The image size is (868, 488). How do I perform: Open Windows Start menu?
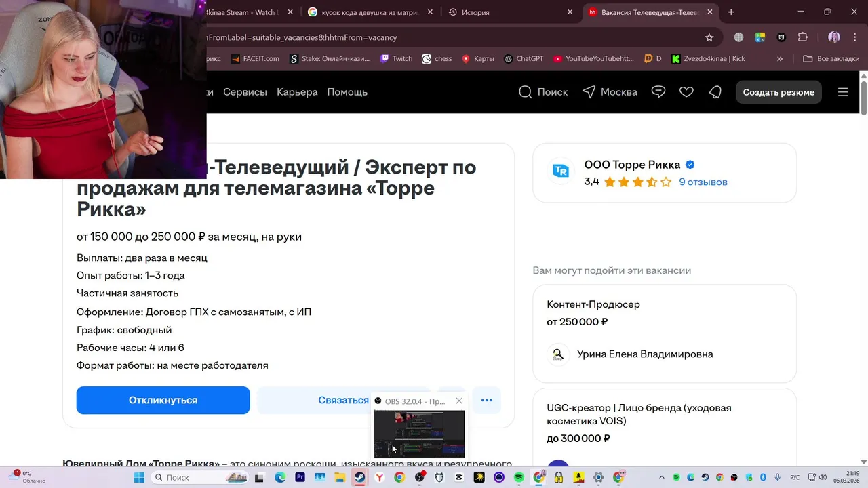point(139,478)
